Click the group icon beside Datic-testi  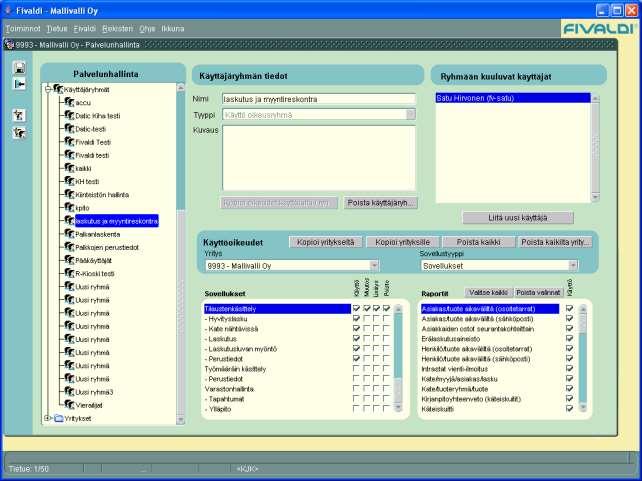pos(69,129)
